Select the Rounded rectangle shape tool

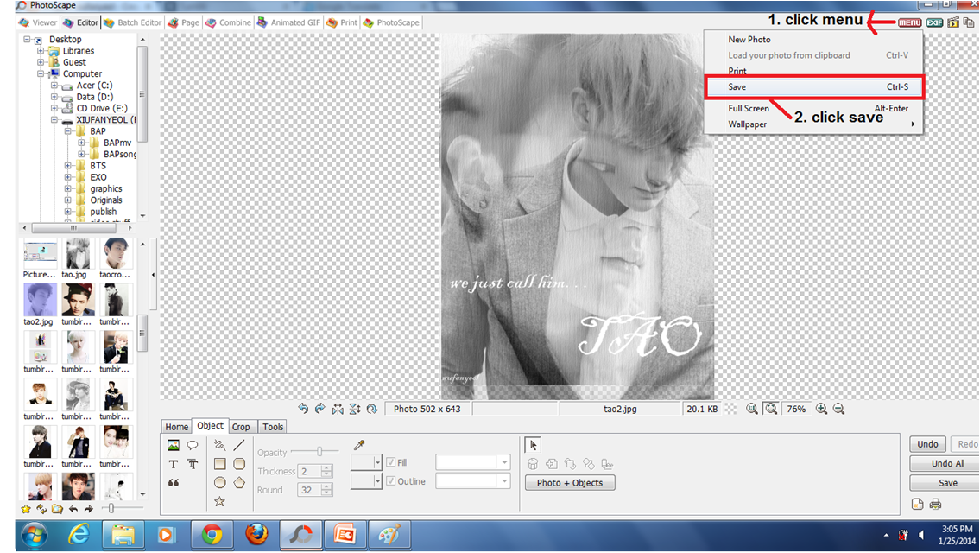coord(239,464)
